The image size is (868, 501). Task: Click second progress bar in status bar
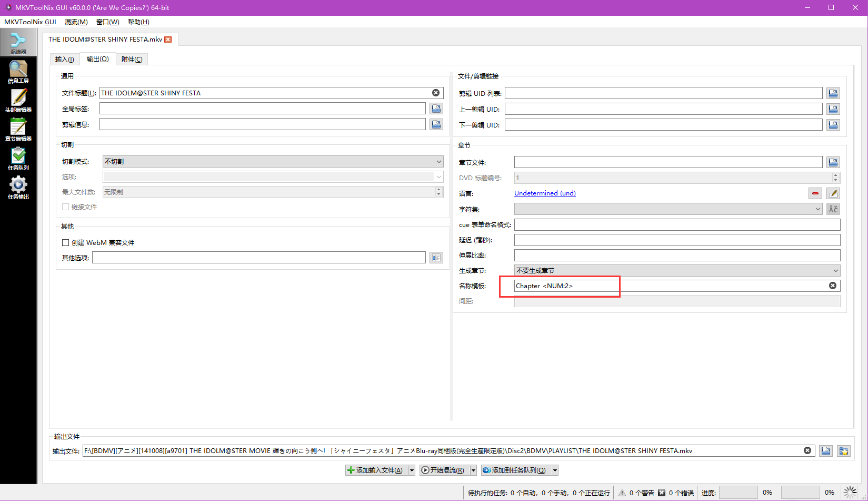(x=800, y=493)
